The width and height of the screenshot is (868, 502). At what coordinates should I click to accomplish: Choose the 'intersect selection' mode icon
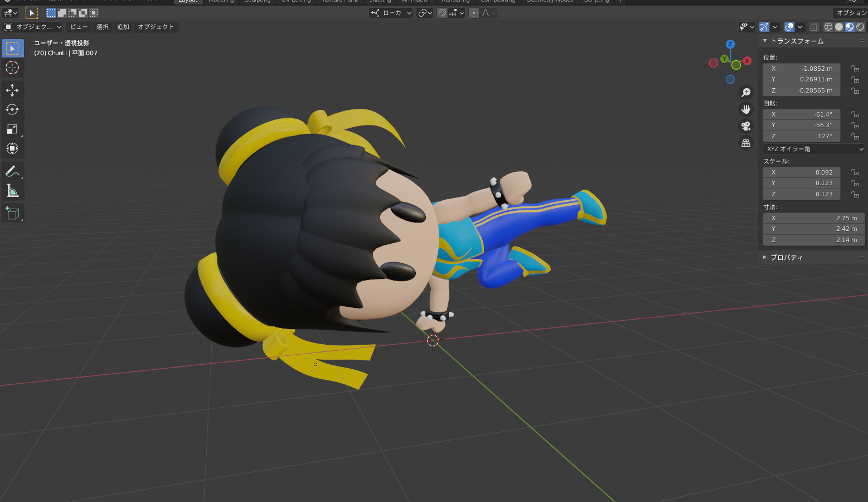pos(94,13)
